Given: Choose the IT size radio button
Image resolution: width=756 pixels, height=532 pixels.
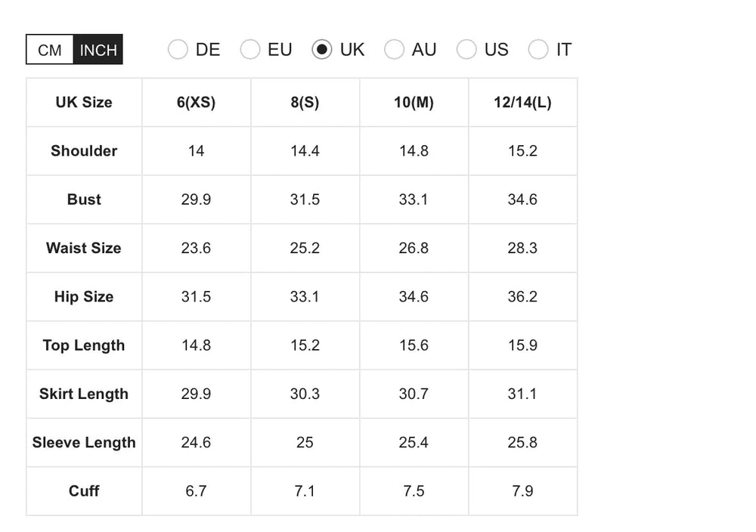Looking at the screenshot, I should 538,49.
